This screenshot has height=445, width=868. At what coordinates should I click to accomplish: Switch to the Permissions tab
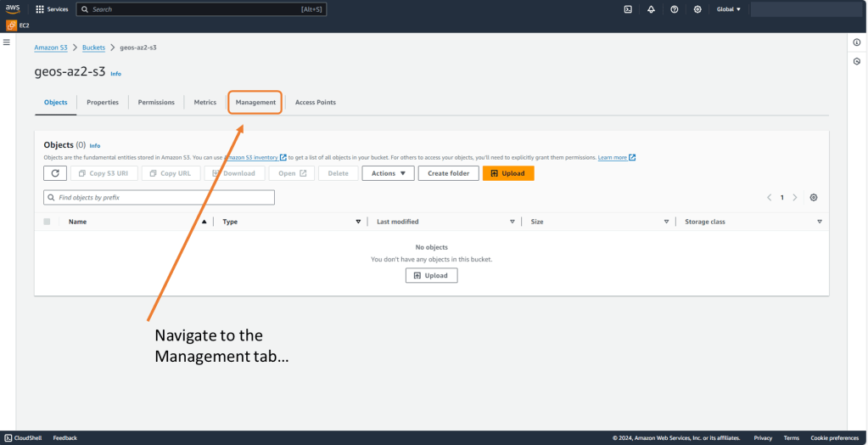pos(156,103)
